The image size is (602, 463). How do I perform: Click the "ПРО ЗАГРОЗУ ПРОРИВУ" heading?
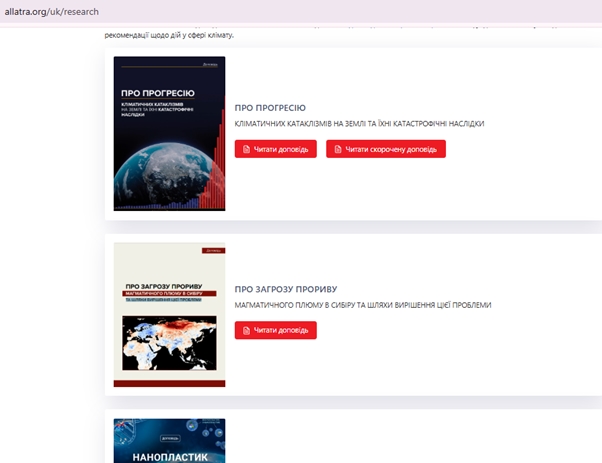[x=286, y=289]
